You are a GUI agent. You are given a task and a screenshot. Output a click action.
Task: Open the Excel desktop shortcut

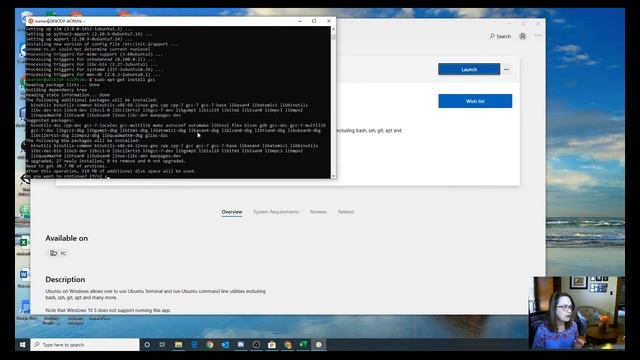click(x=23, y=243)
